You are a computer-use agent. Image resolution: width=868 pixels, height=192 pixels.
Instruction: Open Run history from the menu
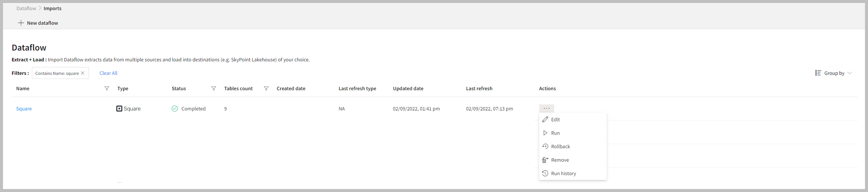point(563,173)
